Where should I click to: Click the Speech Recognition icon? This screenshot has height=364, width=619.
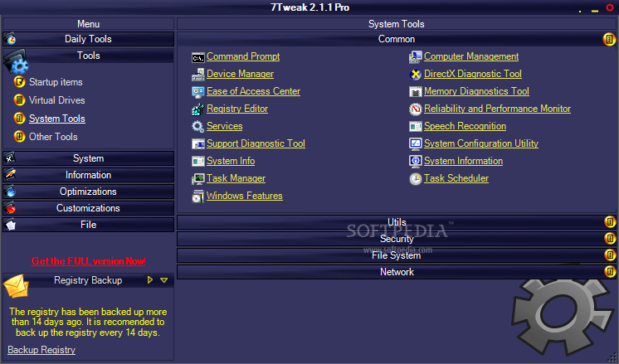416,127
